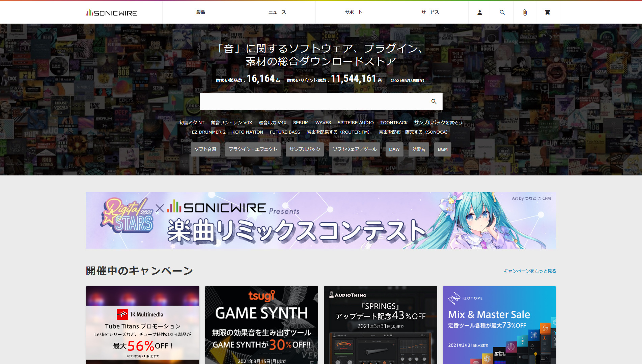Click the SONICWIRE logo in header
The height and width of the screenshot is (364, 642).
coord(111,13)
